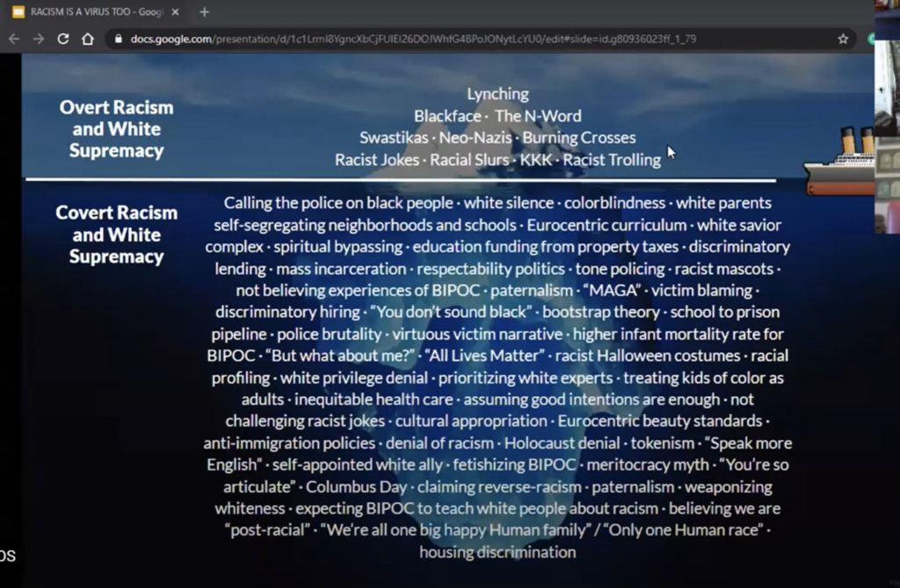Reload the current page
Screen dimensions: 900x588
coord(63,39)
